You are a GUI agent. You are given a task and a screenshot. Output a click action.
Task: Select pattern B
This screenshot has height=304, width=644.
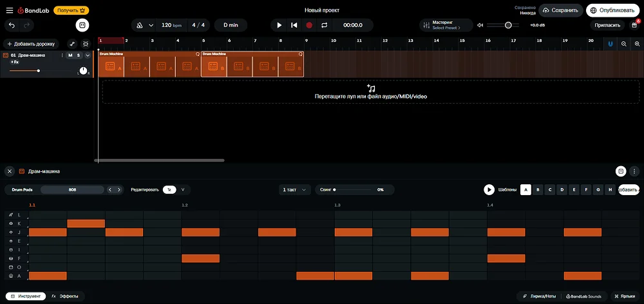click(538, 190)
